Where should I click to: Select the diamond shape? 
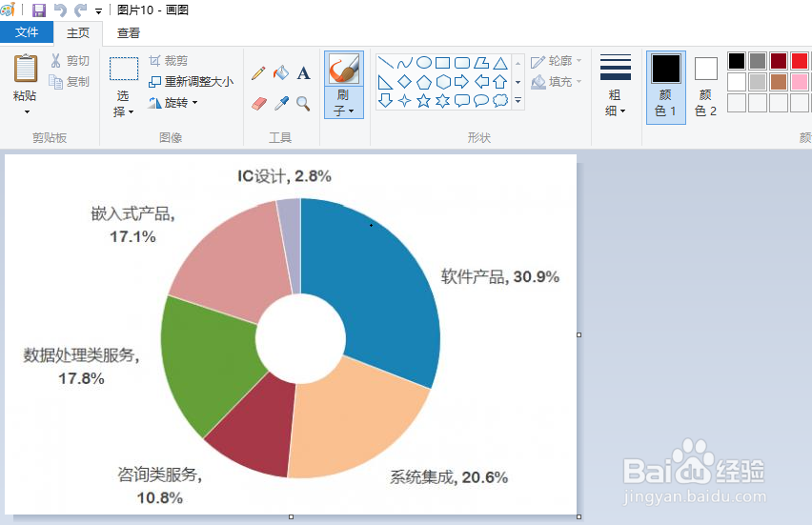[404, 82]
